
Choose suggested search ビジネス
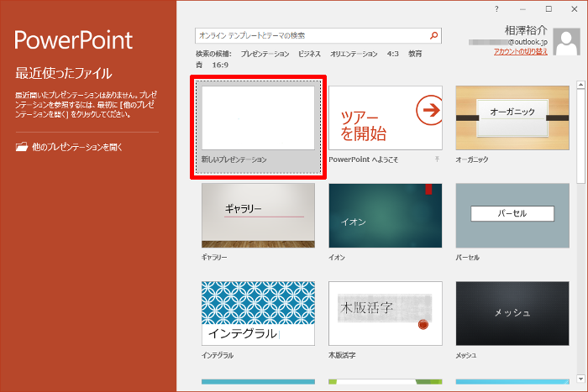(309, 54)
